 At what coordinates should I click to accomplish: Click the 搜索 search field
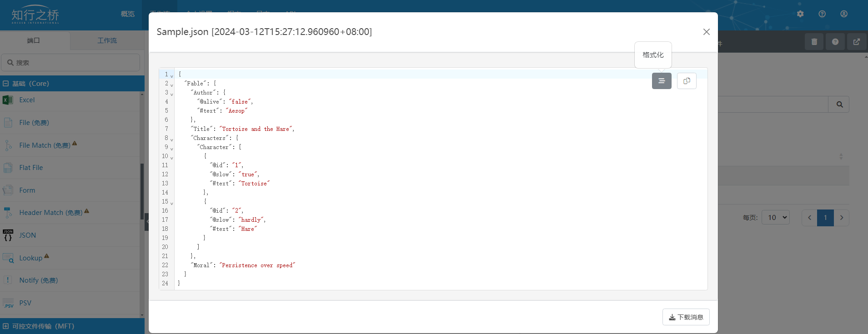(x=70, y=63)
